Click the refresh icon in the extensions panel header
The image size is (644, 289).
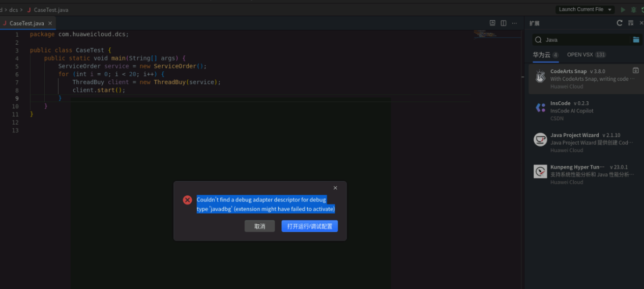(620, 23)
